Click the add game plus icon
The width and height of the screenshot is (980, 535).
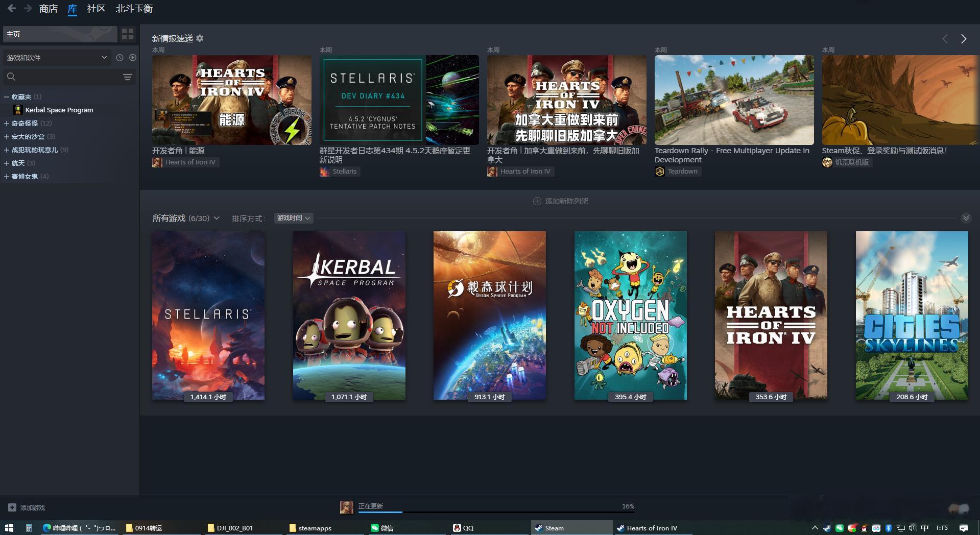(12, 507)
